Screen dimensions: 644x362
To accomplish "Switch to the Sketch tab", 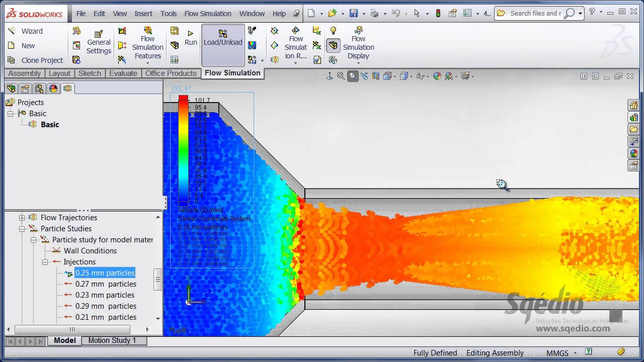I will tap(90, 73).
